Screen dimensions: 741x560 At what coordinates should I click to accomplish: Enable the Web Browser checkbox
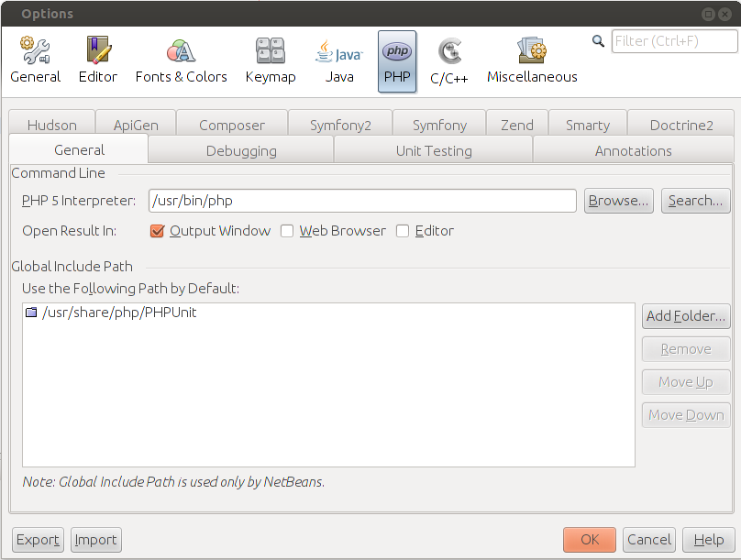pyautogui.click(x=287, y=231)
